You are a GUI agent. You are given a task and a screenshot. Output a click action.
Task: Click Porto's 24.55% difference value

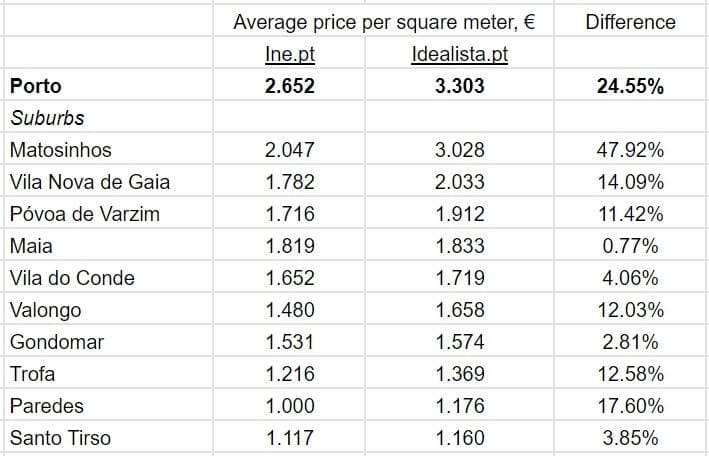point(630,86)
